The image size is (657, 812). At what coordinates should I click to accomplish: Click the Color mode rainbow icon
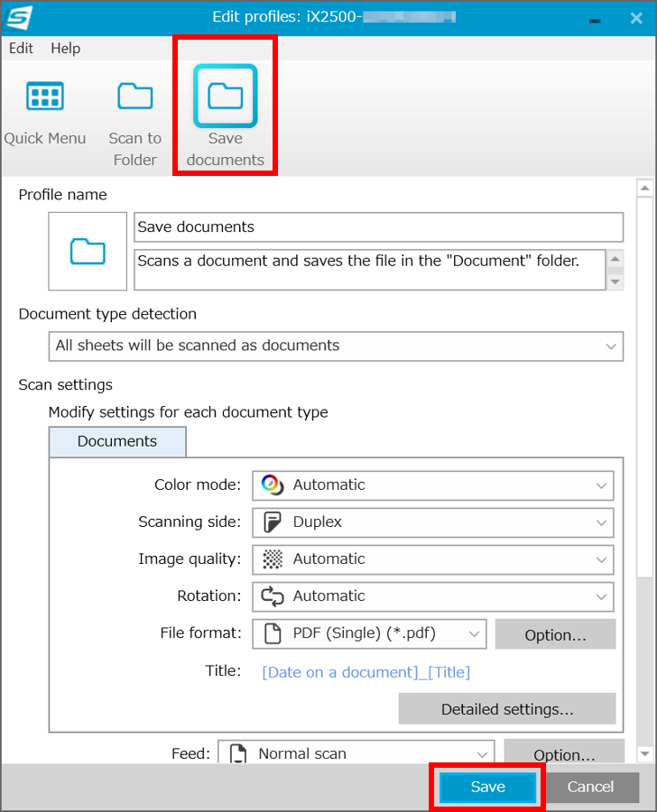[x=272, y=485]
